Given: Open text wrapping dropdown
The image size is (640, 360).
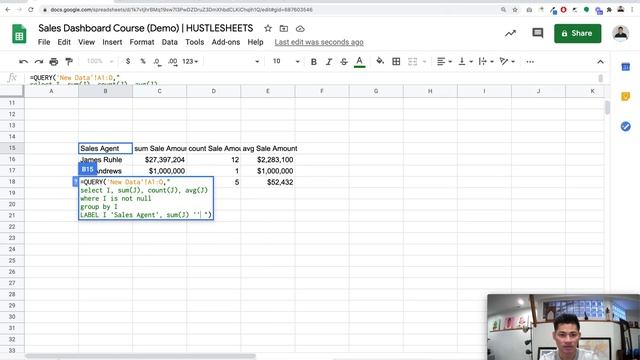Looking at the screenshot, I should click(486, 61).
